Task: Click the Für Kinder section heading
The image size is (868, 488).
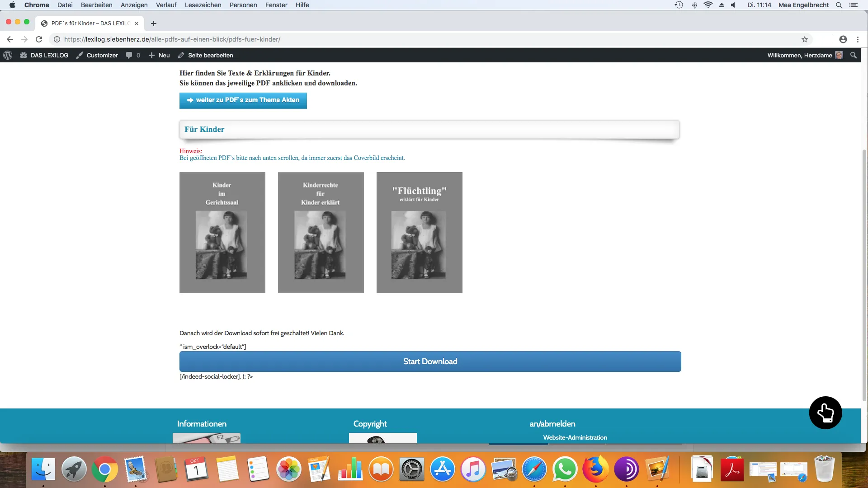Action: coord(204,129)
